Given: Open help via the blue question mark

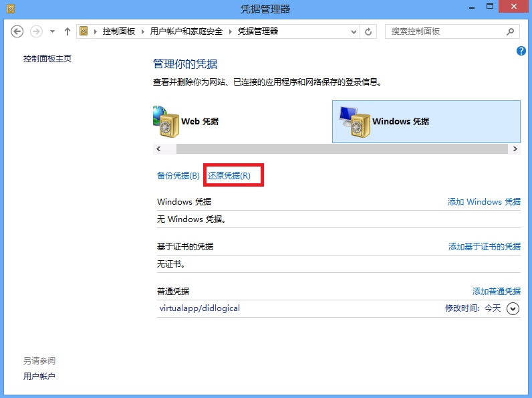Looking at the screenshot, I should click(521, 51).
